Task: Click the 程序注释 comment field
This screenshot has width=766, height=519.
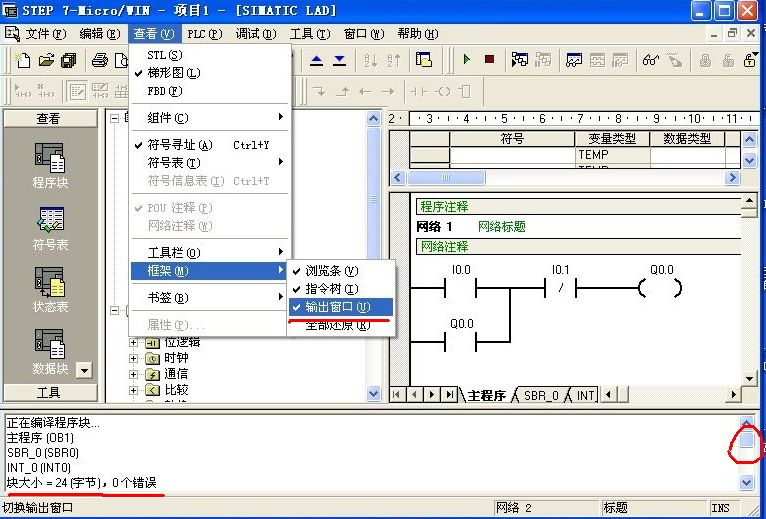Action: tap(578, 206)
